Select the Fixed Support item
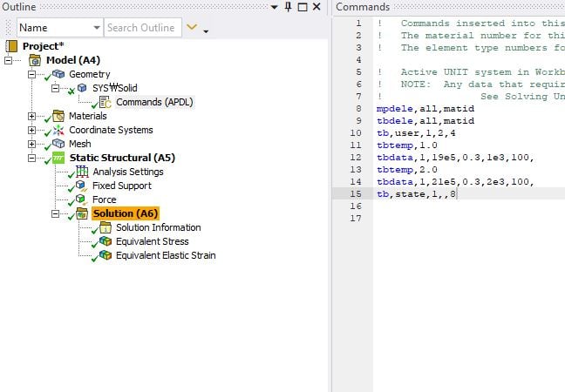Viewport: 565px width, 392px height. point(122,186)
